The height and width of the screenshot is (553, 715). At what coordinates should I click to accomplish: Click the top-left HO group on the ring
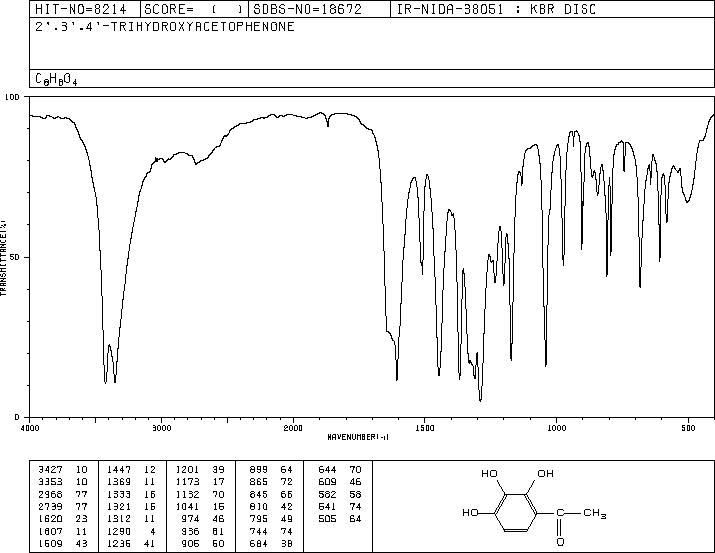489,474
